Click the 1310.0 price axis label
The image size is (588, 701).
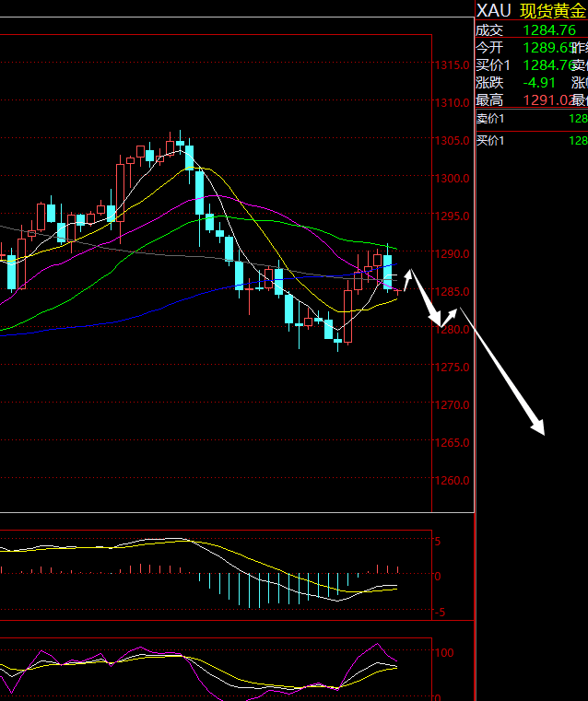(453, 103)
